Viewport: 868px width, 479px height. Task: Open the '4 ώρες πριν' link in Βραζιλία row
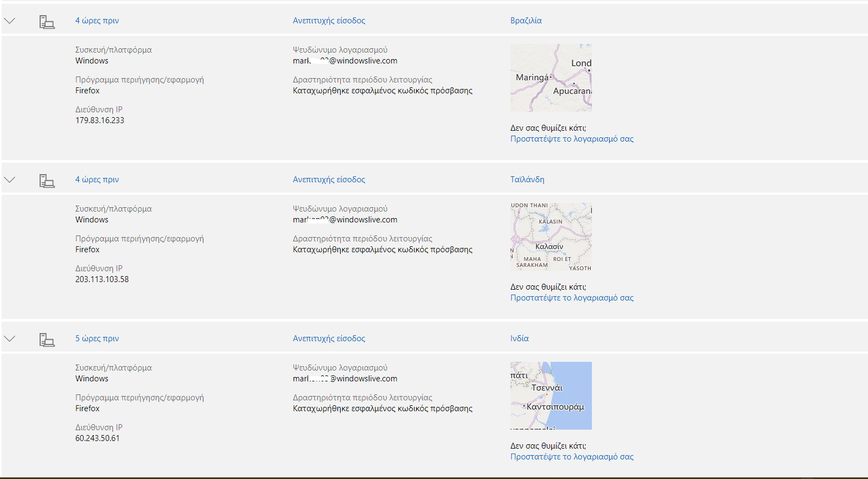97,21
